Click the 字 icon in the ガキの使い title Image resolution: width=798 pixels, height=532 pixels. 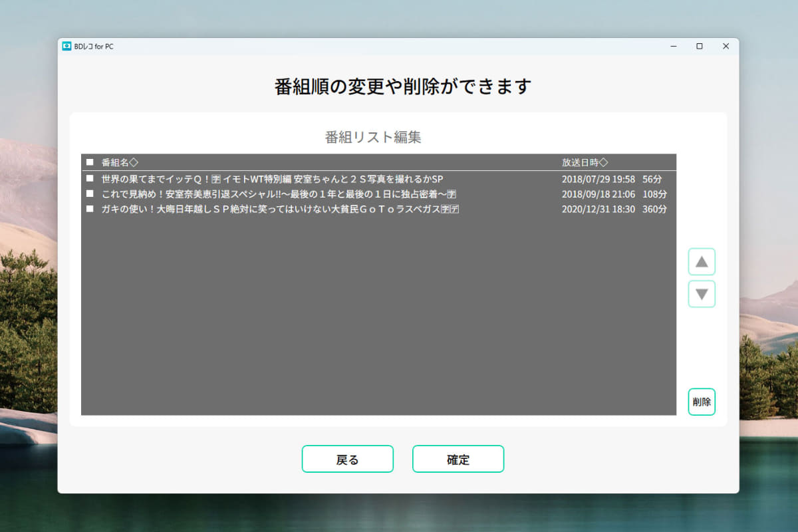pos(446,209)
